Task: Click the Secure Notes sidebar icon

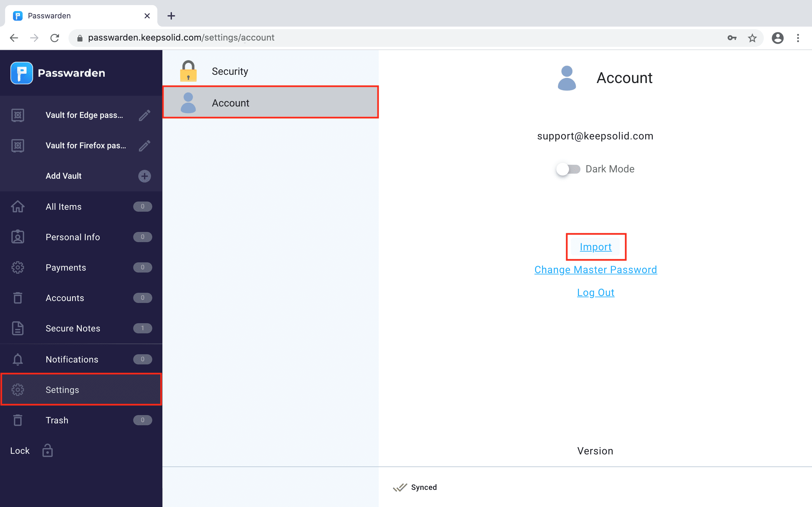Action: pos(17,328)
